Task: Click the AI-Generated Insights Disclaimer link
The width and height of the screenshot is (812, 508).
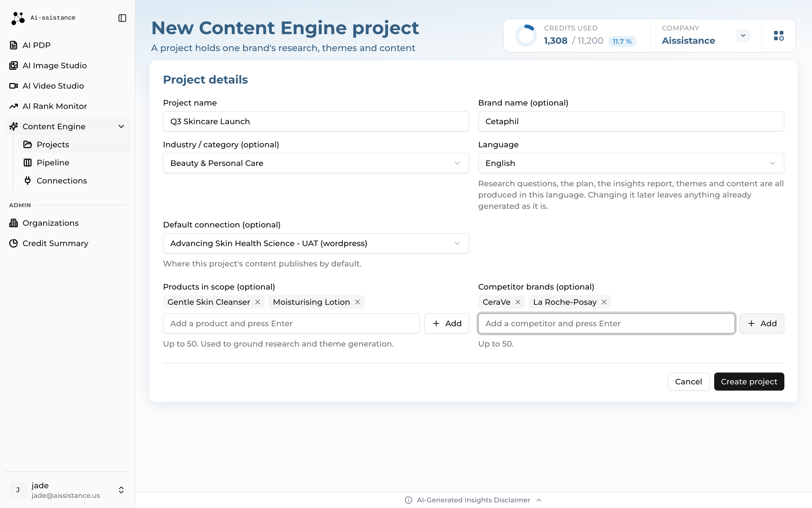Action: pos(473,500)
